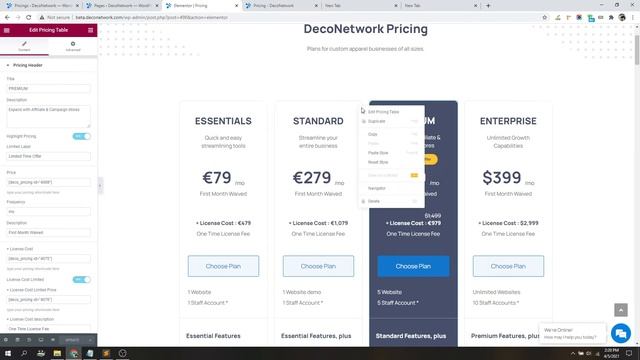Click the Update button
Viewport: 640px width, 360px height.
coord(73,340)
